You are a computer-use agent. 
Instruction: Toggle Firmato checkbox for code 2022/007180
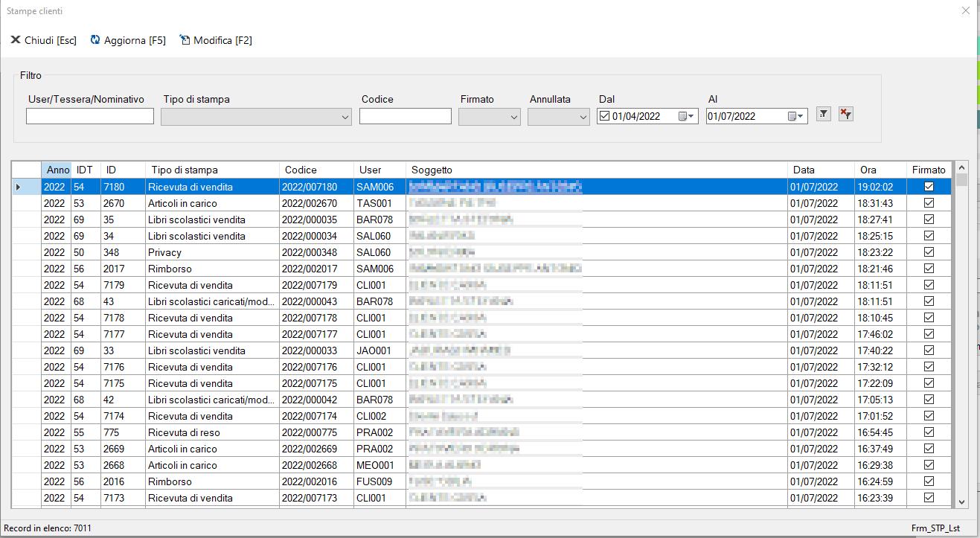pos(929,187)
